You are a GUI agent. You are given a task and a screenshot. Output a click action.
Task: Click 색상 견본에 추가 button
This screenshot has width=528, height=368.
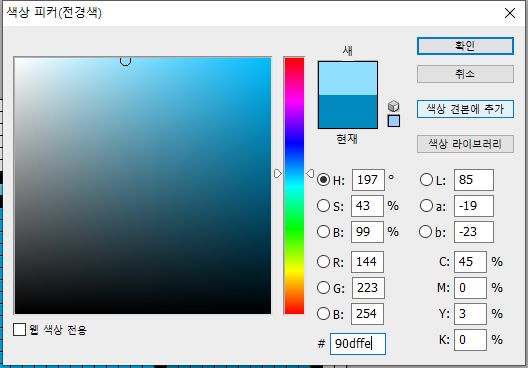point(465,109)
